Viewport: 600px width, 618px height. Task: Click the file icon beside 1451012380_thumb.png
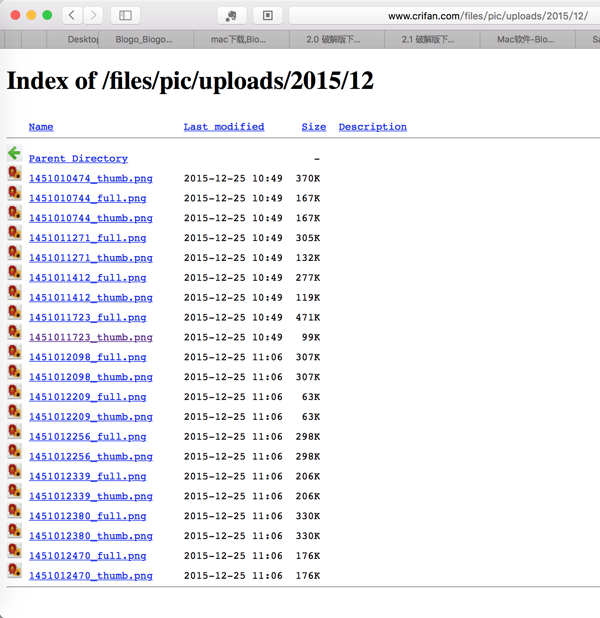pyautogui.click(x=15, y=531)
